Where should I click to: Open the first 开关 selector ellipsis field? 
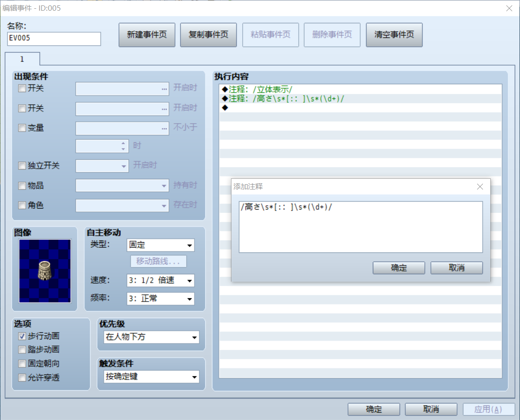coord(122,89)
